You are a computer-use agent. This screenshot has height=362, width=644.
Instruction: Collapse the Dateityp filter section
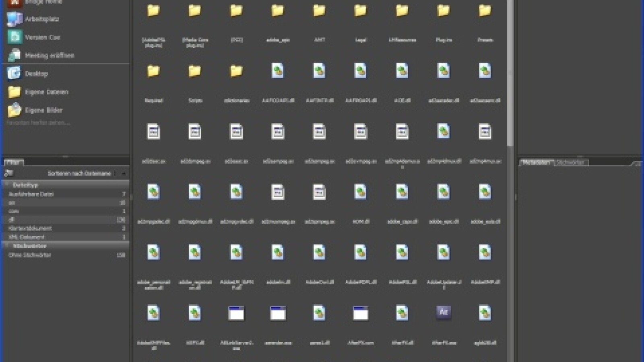[x=6, y=185]
